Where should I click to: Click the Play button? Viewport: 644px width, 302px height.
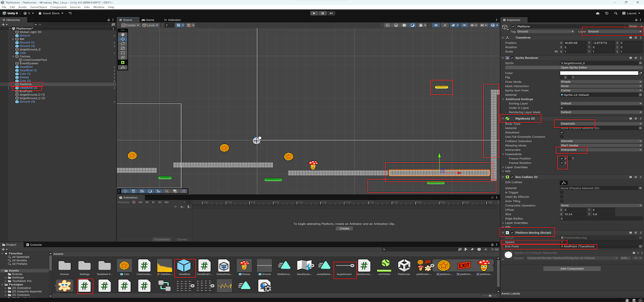click(314, 13)
